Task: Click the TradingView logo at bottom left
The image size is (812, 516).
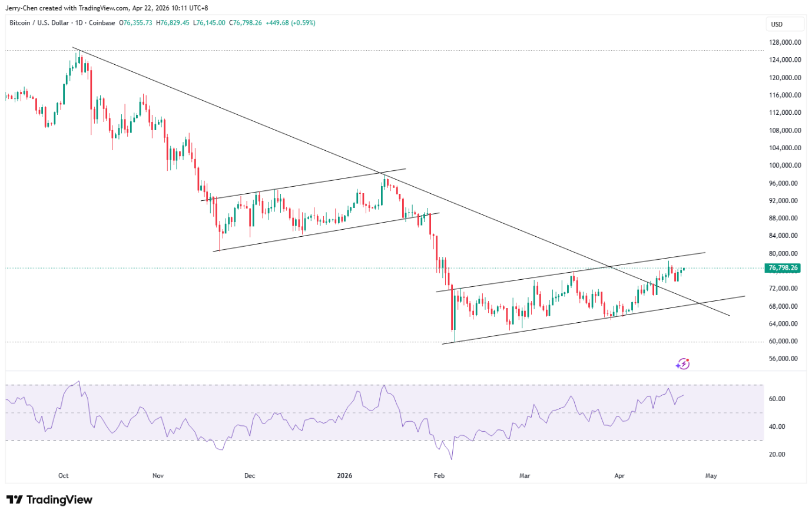Action: 49,500
